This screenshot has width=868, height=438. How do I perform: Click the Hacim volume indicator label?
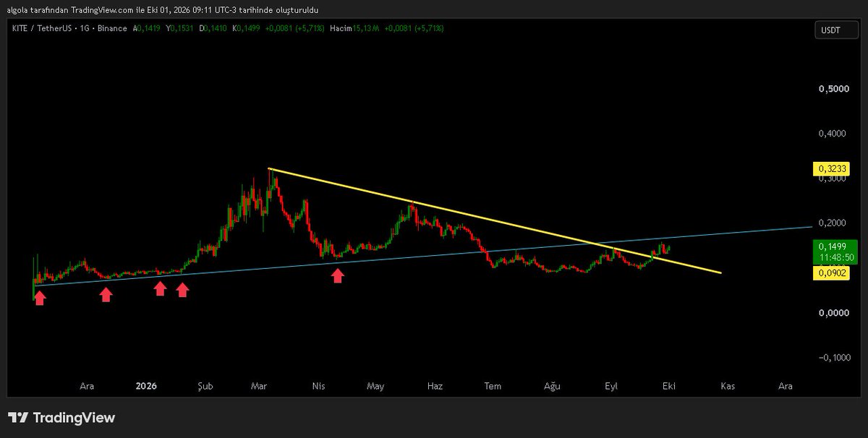click(340, 28)
